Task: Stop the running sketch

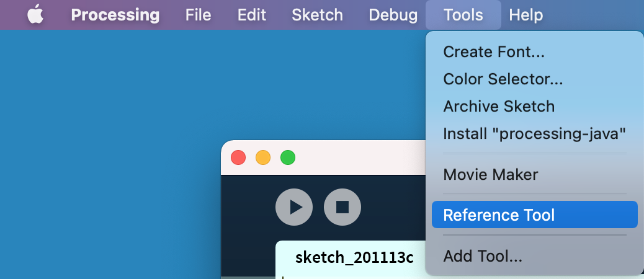Action: click(342, 207)
